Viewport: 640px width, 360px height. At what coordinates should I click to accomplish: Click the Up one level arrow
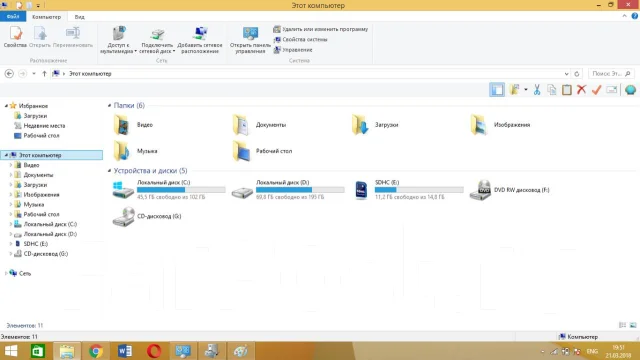click(44, 74)
